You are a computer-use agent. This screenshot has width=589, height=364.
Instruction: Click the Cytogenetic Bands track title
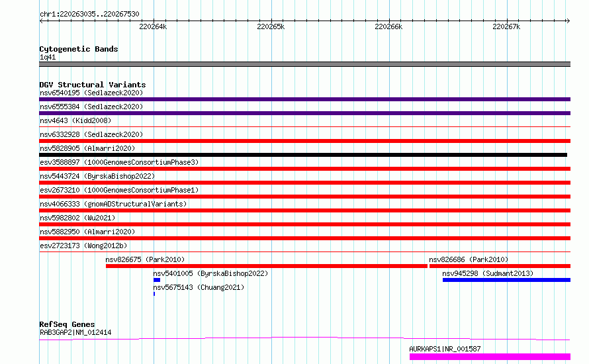[x=79, y=49]
